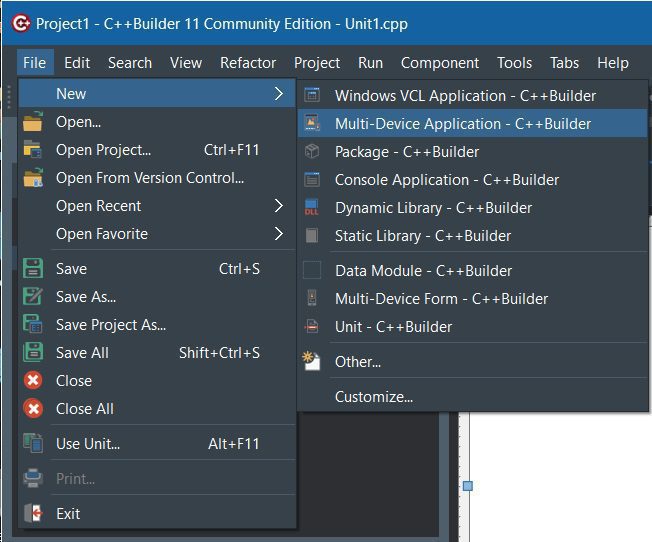Select Save As... menu entry
This screenshot has height=542, width=652.
click(x=158, y=297)
